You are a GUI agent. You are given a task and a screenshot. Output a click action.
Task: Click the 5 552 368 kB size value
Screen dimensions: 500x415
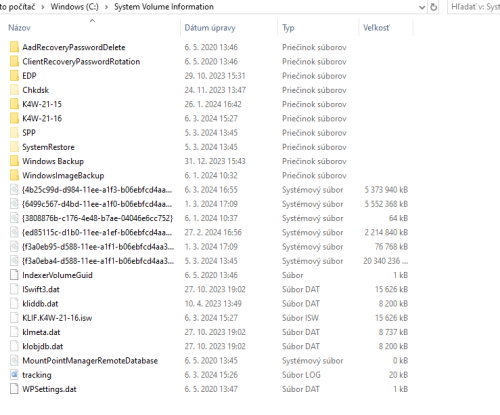tap(386, 204)
